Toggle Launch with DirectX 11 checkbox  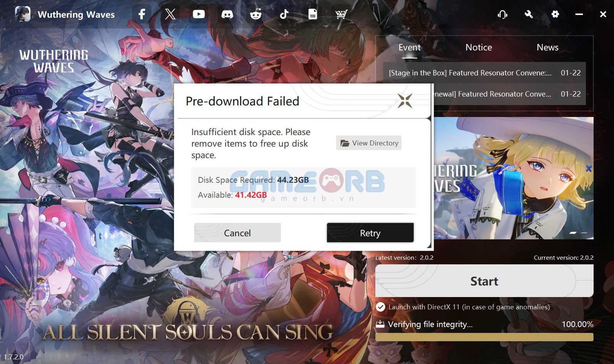380,307
